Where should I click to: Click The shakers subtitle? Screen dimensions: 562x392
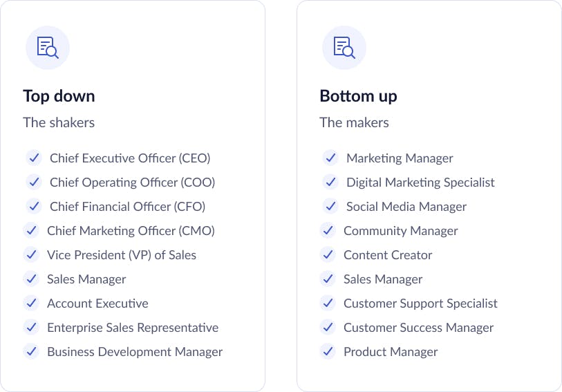click(x=59, y=122)
